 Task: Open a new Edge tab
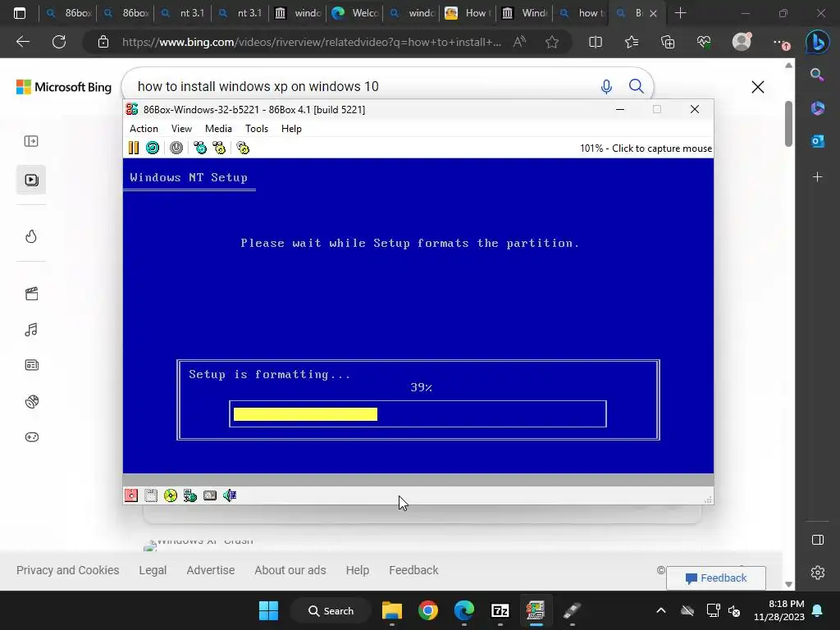(680, 13)
